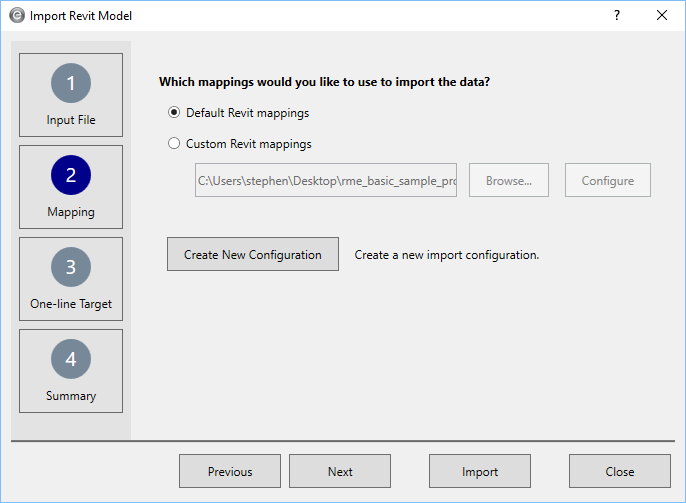Choose the Custom Revit mappings radio button

pyautogui.click(x=174, y=144)
